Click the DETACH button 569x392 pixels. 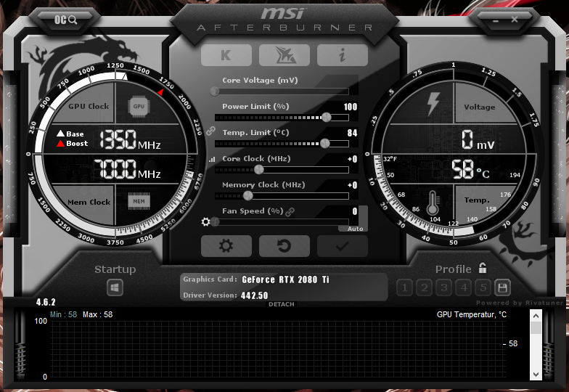click(x=282, y=304)
